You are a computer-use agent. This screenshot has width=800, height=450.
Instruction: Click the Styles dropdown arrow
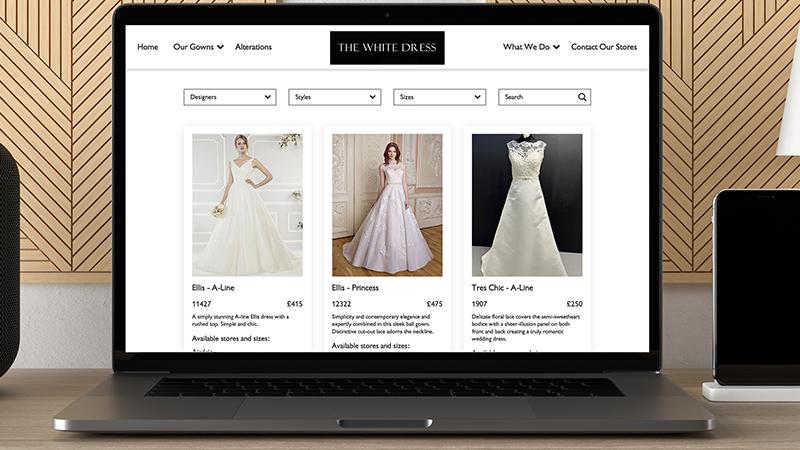372,97
